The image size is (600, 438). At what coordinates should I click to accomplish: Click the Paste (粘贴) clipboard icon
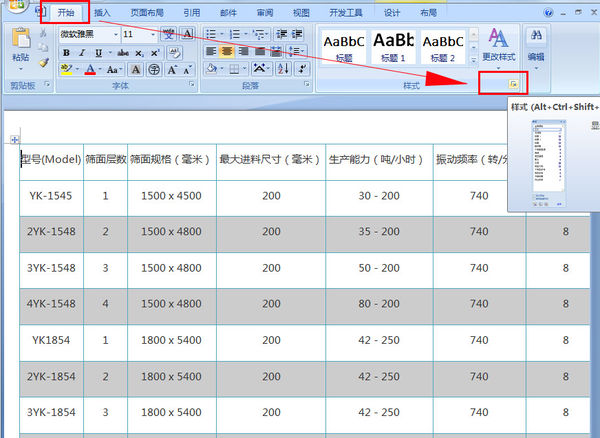(21, 39)
